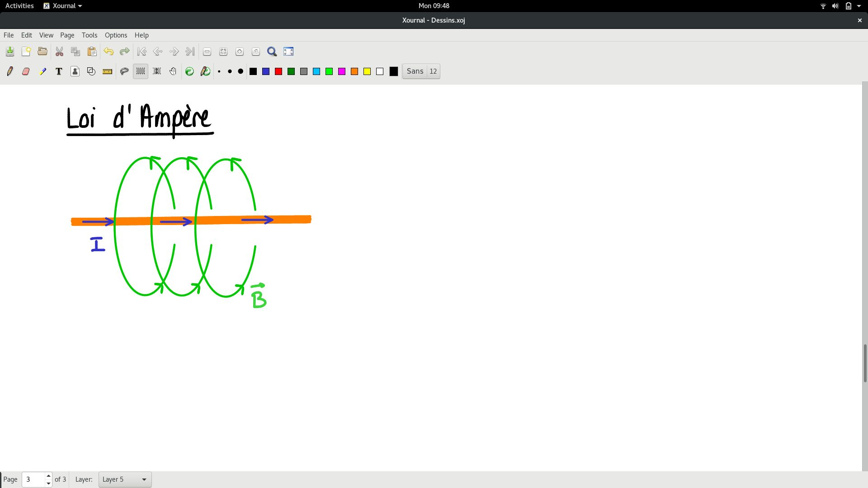Click the Sans 12 font button

point(421,71)
